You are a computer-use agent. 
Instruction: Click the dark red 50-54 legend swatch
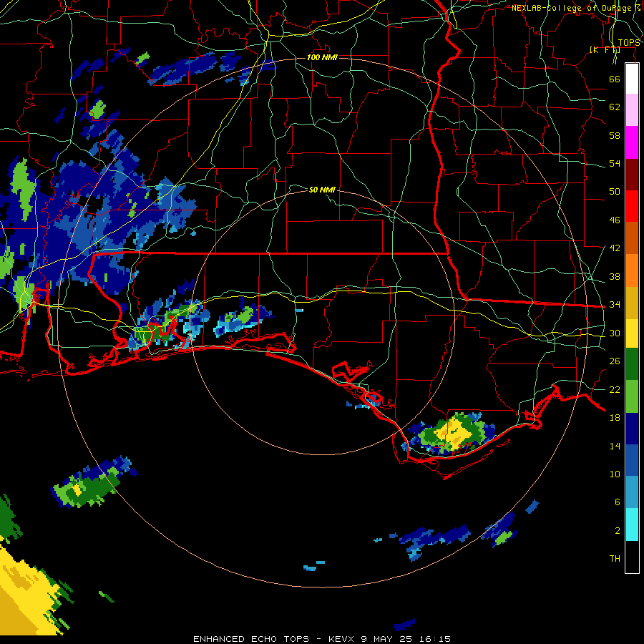point(632,175)
